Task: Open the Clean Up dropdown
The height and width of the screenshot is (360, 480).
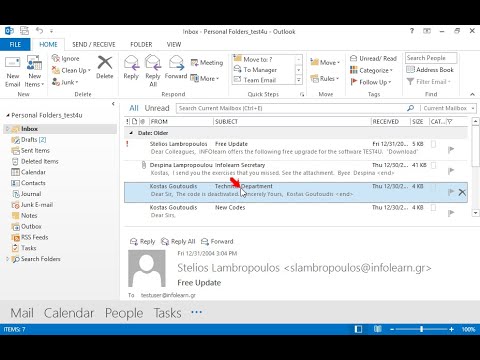Action: [x=71, y=70]
